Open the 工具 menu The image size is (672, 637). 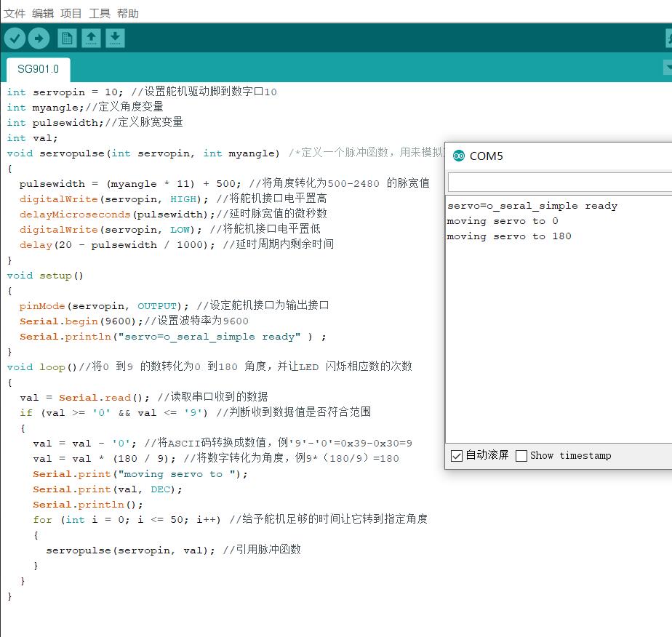(x=100, y=14)
